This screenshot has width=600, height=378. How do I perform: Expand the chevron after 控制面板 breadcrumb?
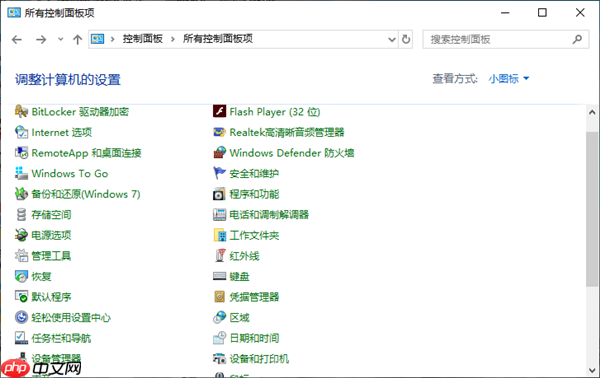[x=173, y=39]
